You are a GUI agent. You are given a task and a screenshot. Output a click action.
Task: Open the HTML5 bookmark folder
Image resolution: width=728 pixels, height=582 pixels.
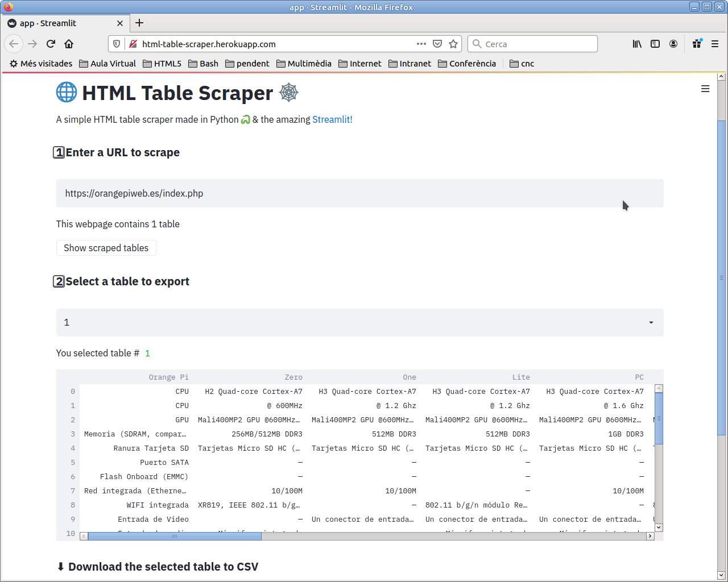pos(162,64)
